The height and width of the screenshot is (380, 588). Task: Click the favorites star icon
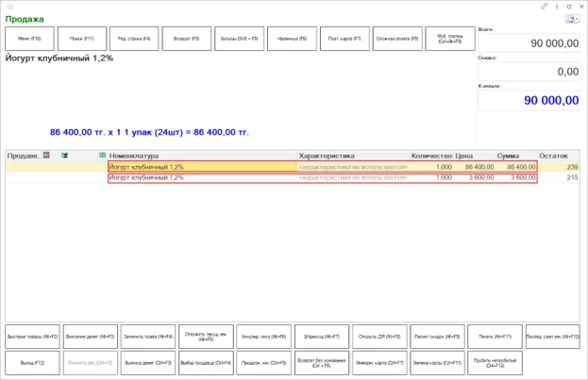(9, 7)
